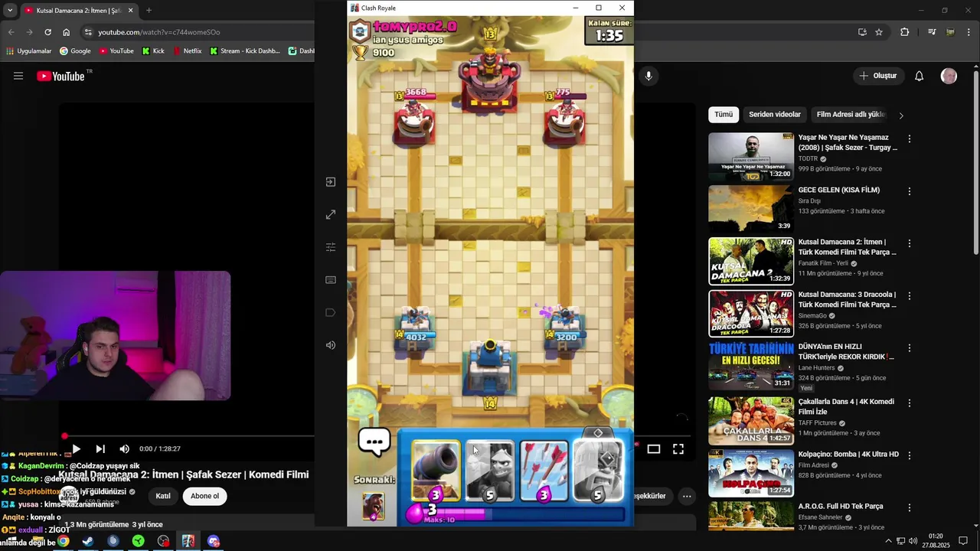Click the Abone ol subscribe button

pyautogui.click(x=204, y=496)
